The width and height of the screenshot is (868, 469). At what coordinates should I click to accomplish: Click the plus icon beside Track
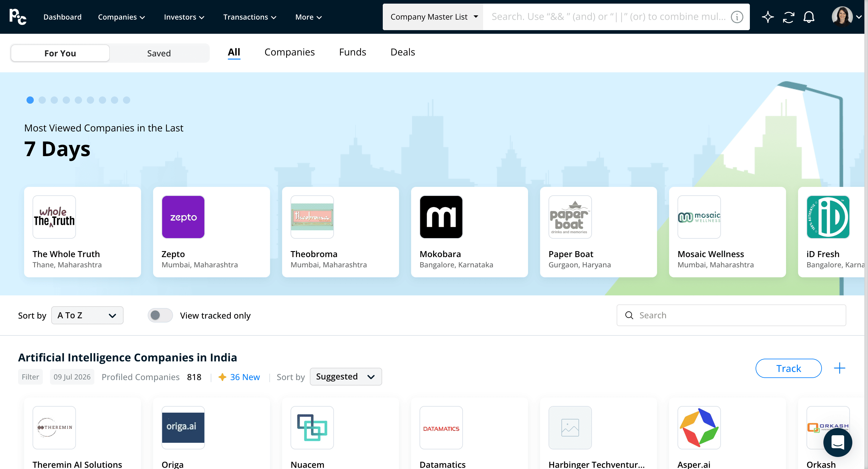point(839,368)
